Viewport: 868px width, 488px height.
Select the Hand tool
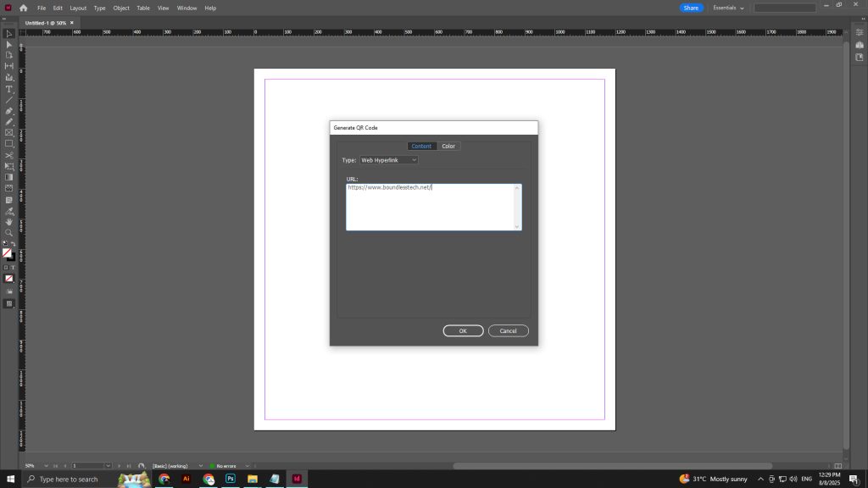coord(9,220)
